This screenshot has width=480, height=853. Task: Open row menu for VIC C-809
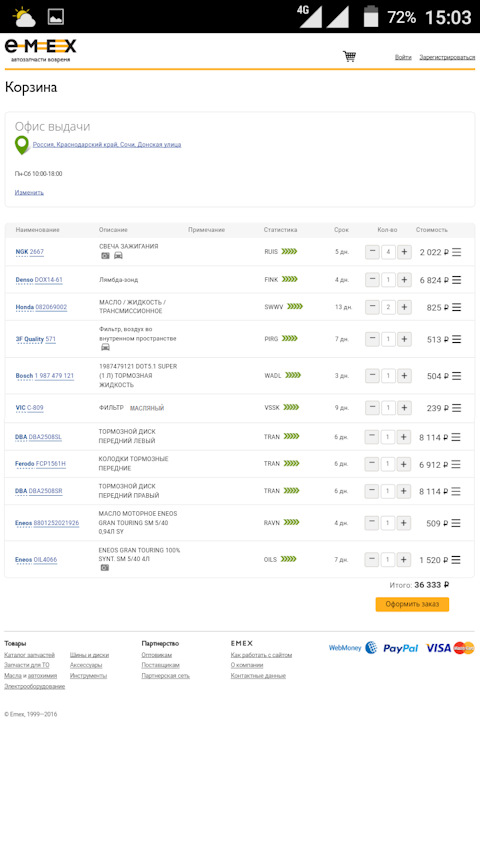(457, 408)
